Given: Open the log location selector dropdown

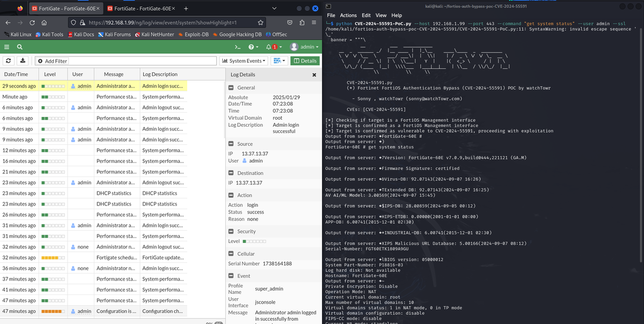Looking at the screenshot, I should click(x=279, y=61).
